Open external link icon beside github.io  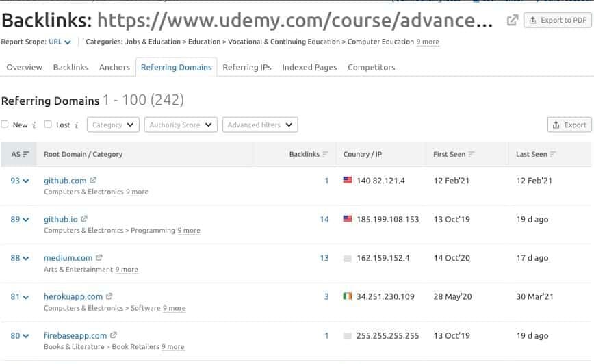(x=84, y=218)
